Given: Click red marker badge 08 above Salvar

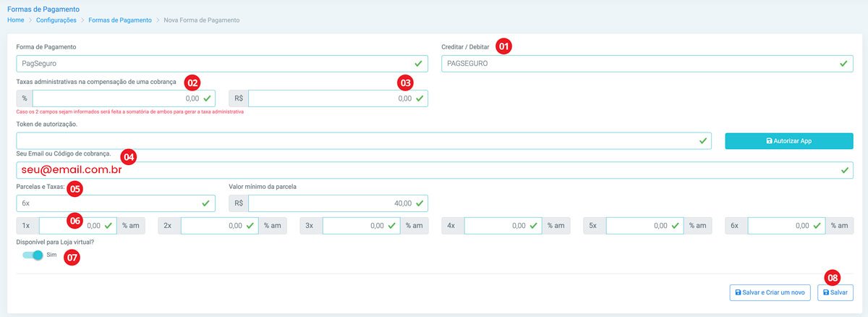Looking at the screenshot, I should pos(833,277).
